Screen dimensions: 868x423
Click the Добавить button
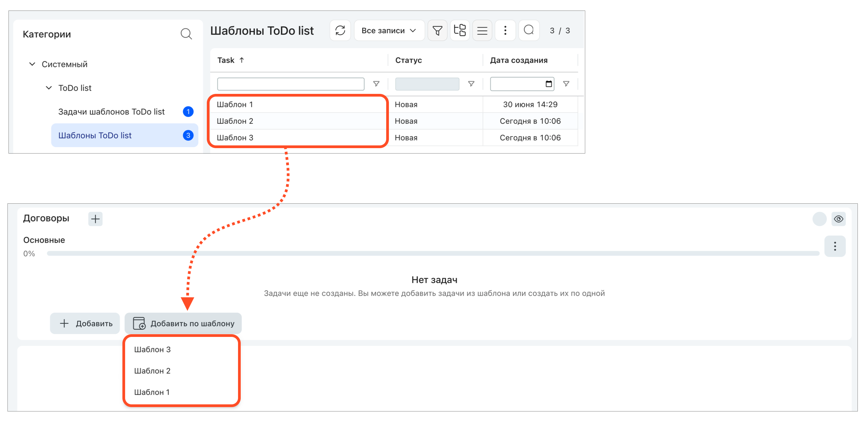85,323
